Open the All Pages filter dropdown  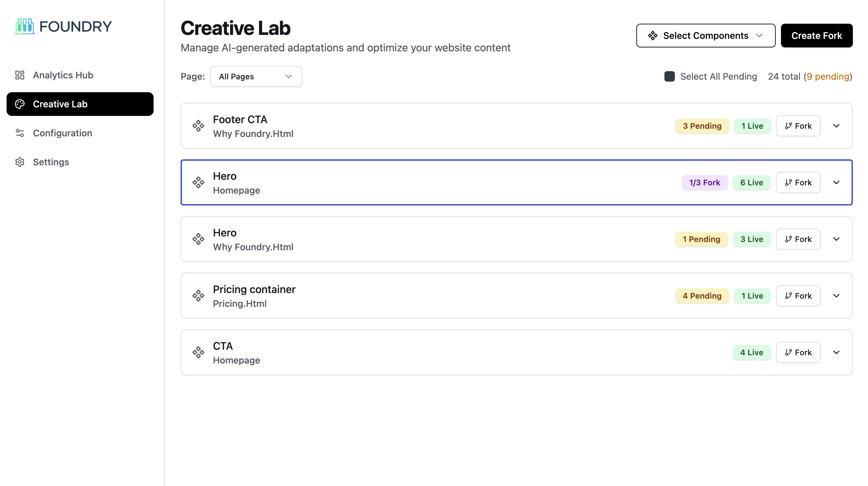pyautogui.click(x=256, y=76)
